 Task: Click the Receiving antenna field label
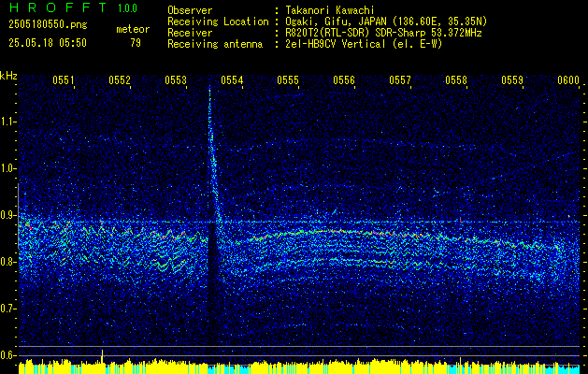tap(215, 44)
